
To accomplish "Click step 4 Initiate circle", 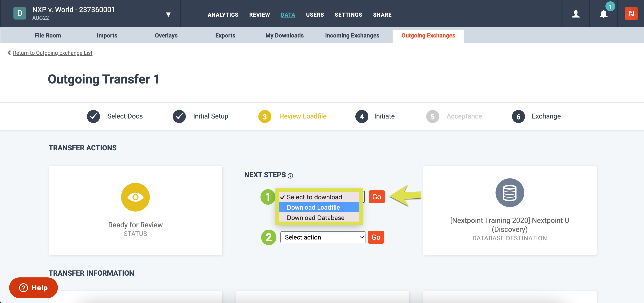I will coord(362,116).
